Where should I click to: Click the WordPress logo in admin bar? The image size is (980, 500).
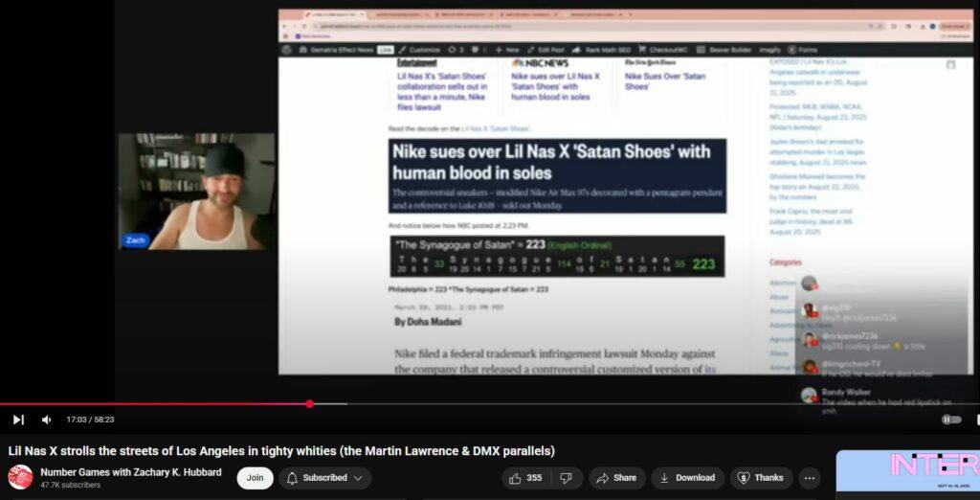tap(286, 50)
